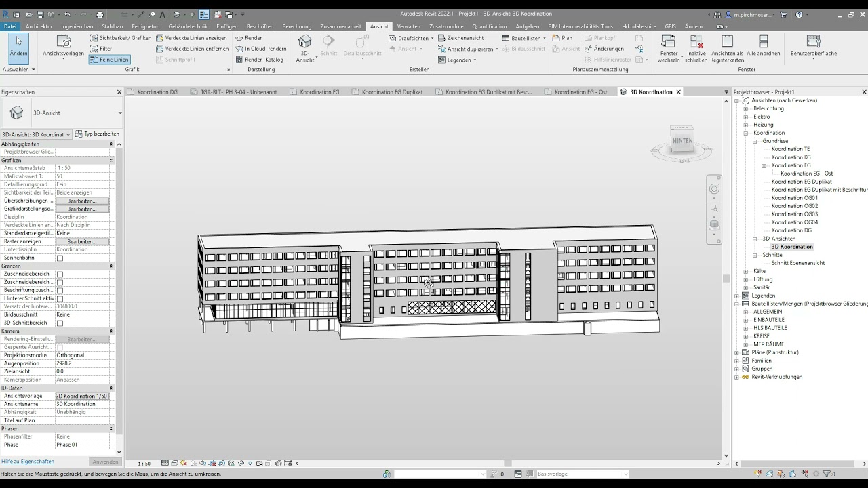868x488 pixels.
Task: Switch to Koordination EG - Ost tab
Action: tap(580, 92)
